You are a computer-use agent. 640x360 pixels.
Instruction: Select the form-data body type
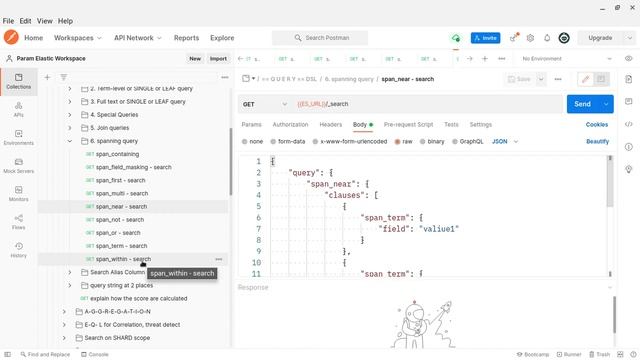pos(273,142)
